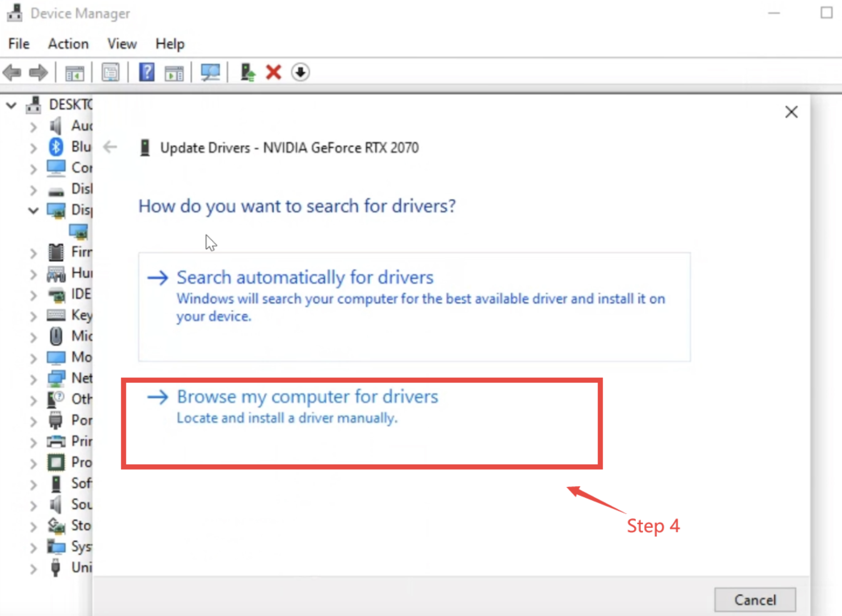Open the Properties toolbar icon

pos(110,72)
